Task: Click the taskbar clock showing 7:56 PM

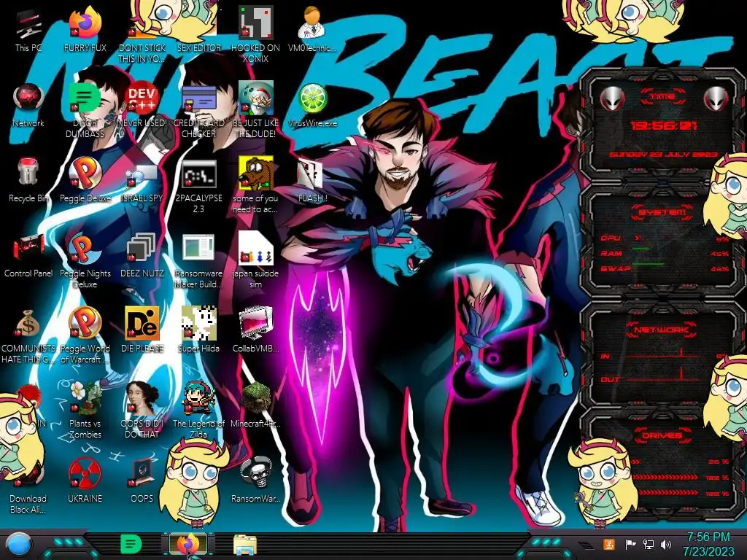Action: point(708,544)
